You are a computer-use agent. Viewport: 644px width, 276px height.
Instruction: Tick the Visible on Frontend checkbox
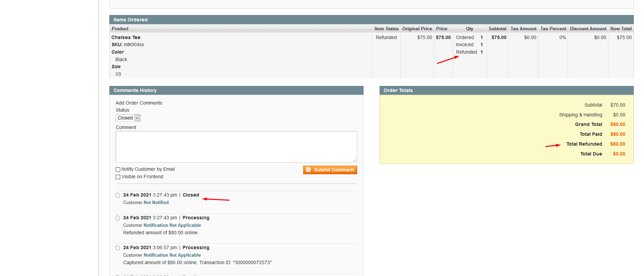point(118,177)
